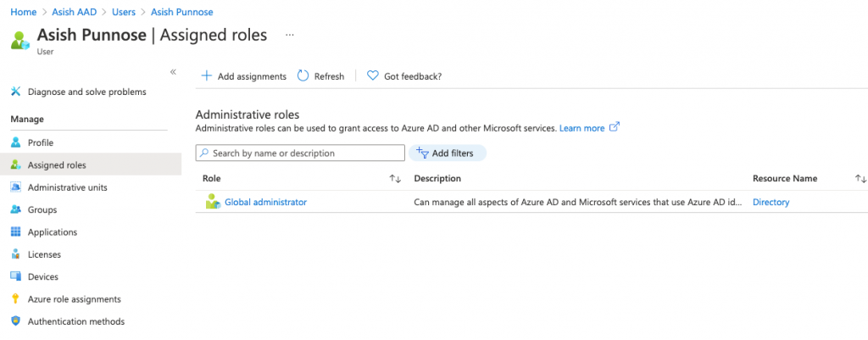Click the Diagnose and solve problems wrench icon
This screenshot has width=868, height=340.
click(15, 92)
